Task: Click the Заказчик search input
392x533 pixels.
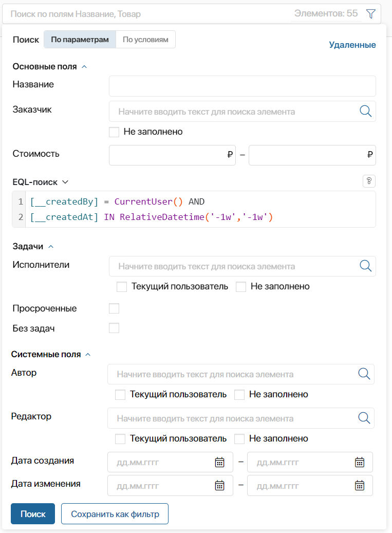Action: click(x=242, y=111)
